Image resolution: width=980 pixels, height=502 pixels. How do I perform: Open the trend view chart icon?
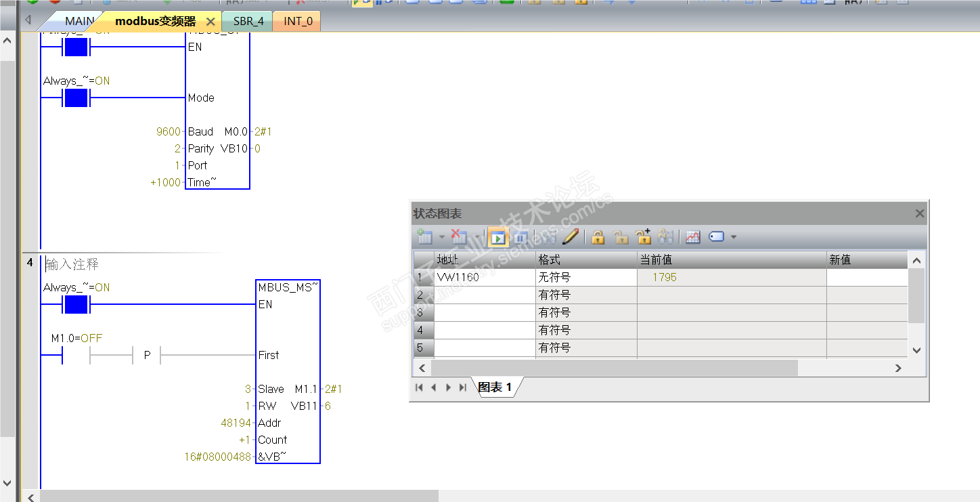click(x=692, y=237)
